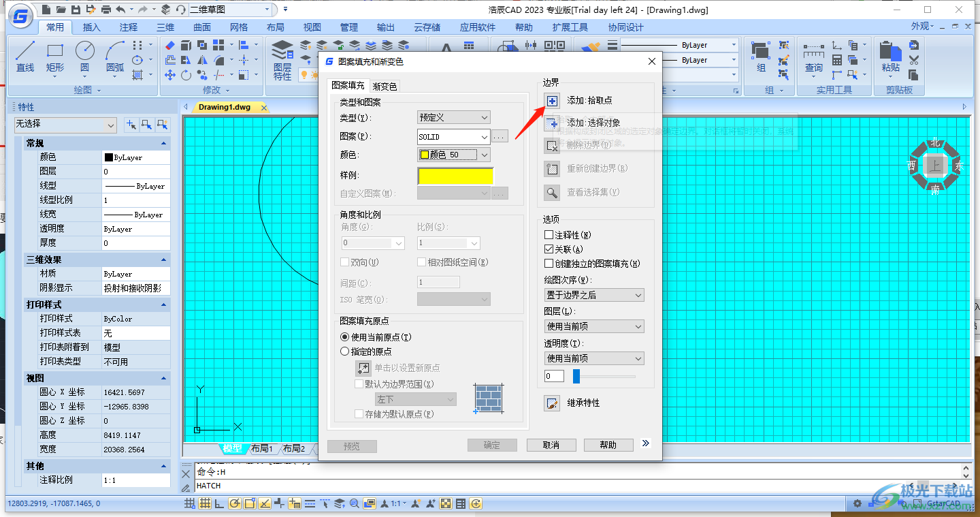Switch to the 渐变色 tab
The width and height of the screenshot is (980, 517).
coord(385,86)
